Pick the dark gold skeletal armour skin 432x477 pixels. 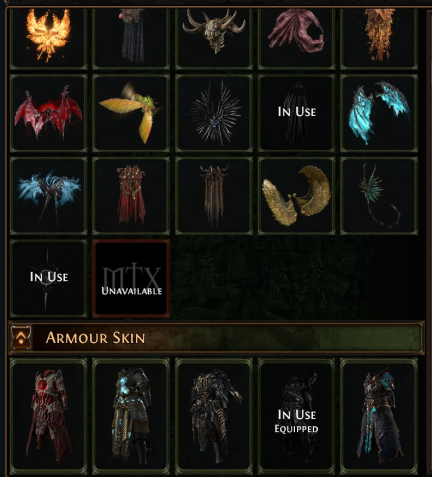coord(214,416)
